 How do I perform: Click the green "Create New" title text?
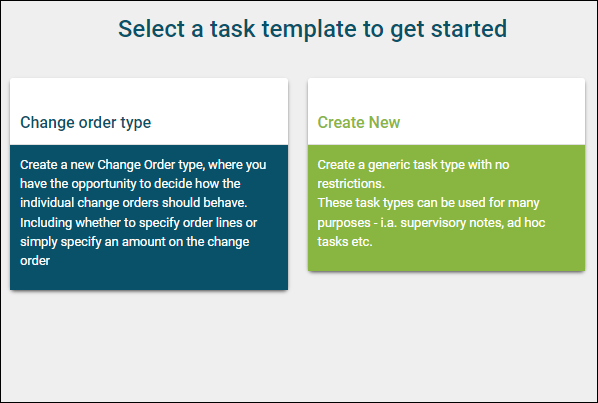click(358, 122)
